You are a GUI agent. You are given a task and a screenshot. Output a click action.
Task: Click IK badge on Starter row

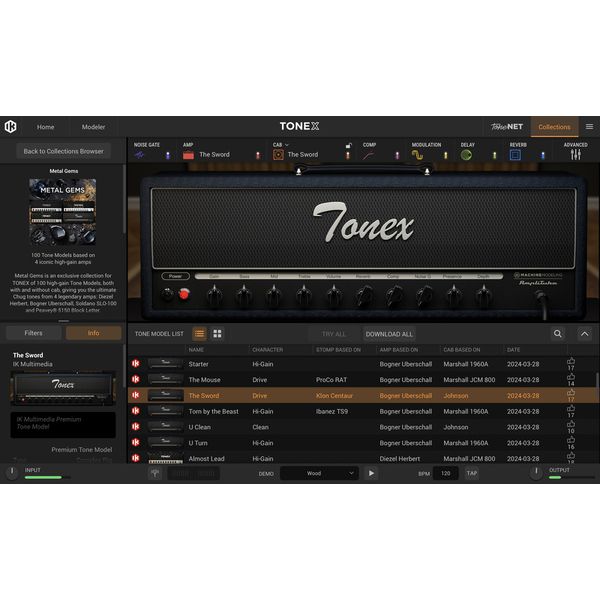click(x=136, y=364)
